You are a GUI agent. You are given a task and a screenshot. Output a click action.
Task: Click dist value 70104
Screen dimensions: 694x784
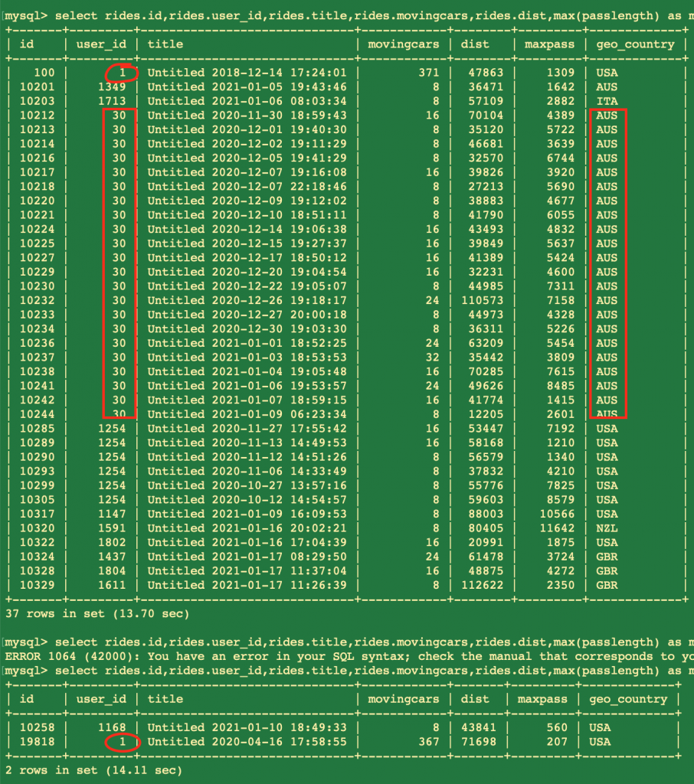486,116
